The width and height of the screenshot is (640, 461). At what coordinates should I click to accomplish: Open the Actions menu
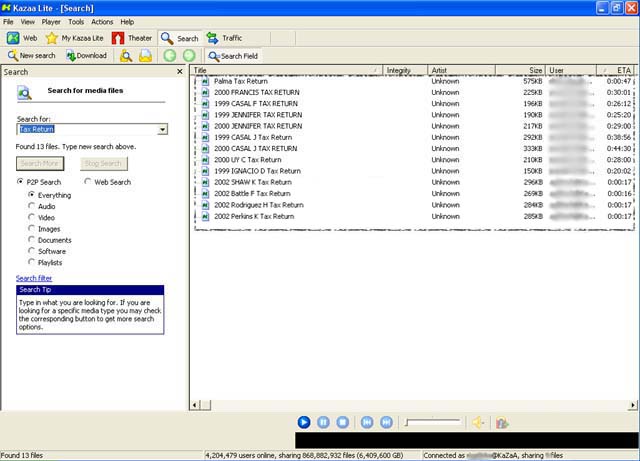point(102,21)
